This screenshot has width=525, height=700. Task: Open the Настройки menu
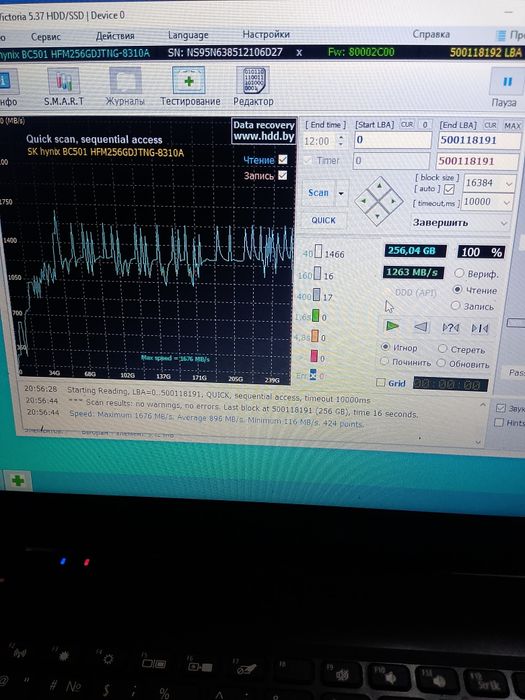click(x=266, y=34)
